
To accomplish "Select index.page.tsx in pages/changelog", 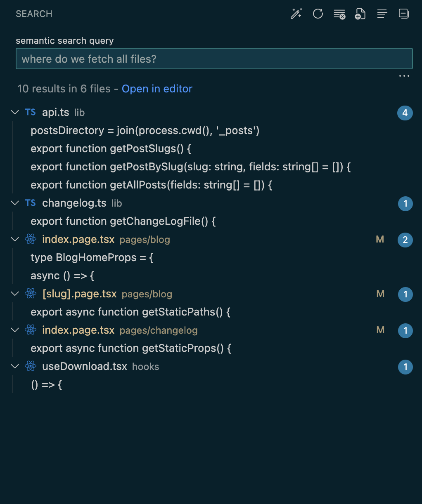I will point(78,330).
